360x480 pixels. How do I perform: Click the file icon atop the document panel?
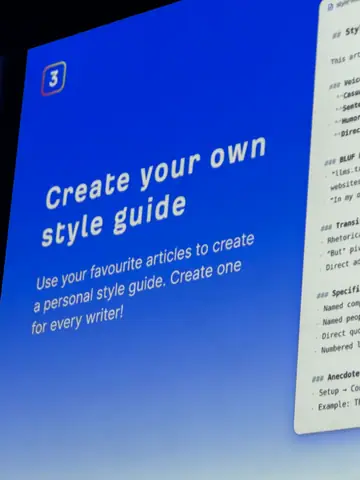(x=330, y=7)
